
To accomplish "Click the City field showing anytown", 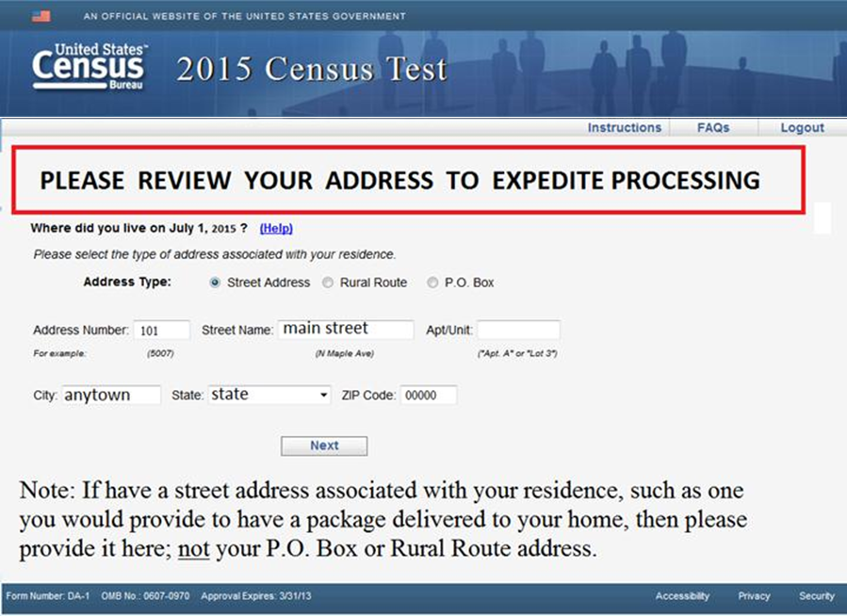I will tap(111, 395).
